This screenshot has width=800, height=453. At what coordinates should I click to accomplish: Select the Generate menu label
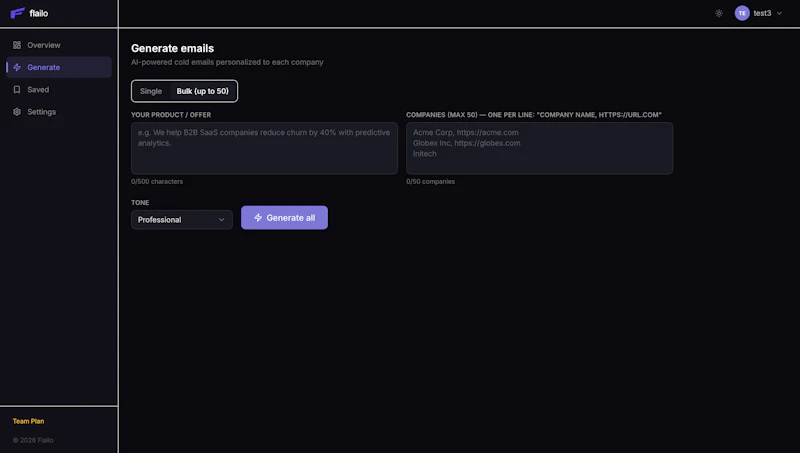click(43, 67)
